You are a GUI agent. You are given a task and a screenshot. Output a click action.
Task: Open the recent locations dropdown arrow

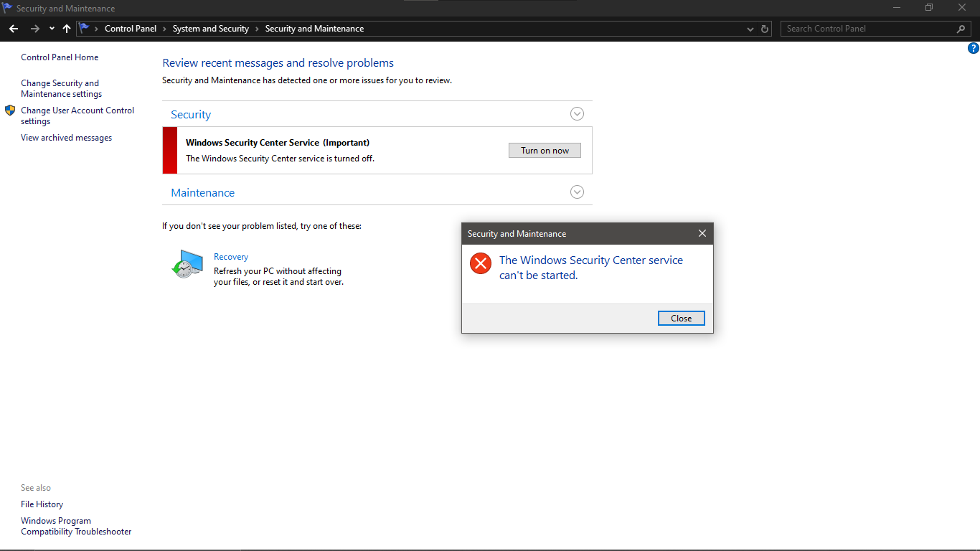pyautogui.click(x=52, y=29)
